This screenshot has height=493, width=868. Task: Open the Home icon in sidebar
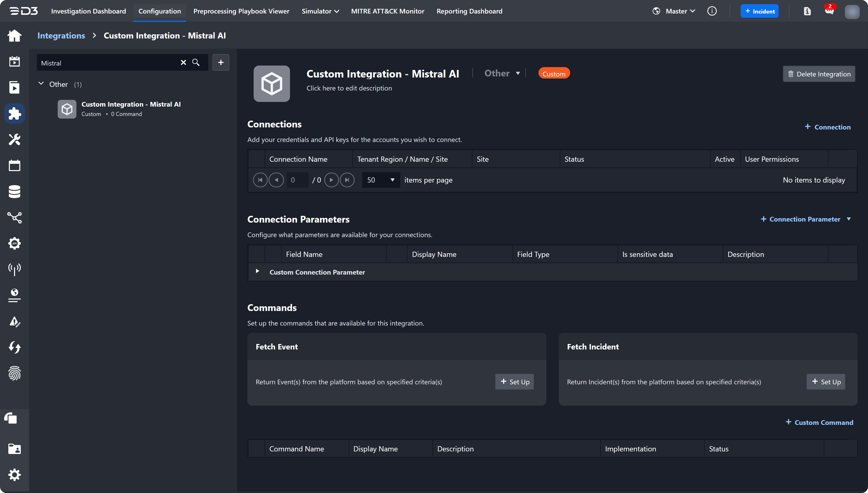pos(14,36)
